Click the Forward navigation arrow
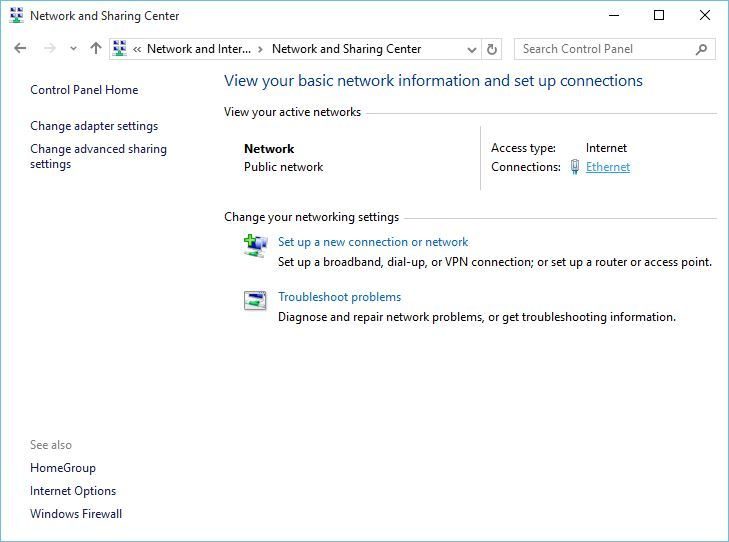729x542 pixels. 49,48
